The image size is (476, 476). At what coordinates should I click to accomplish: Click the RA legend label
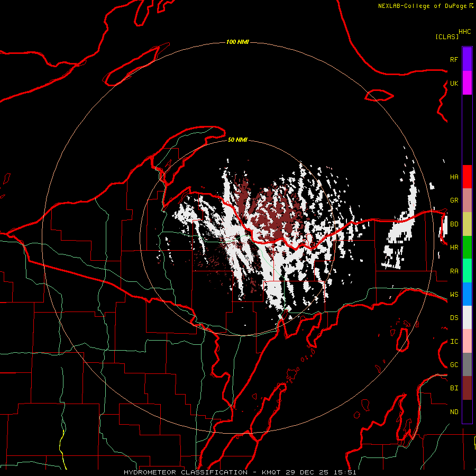454,271
